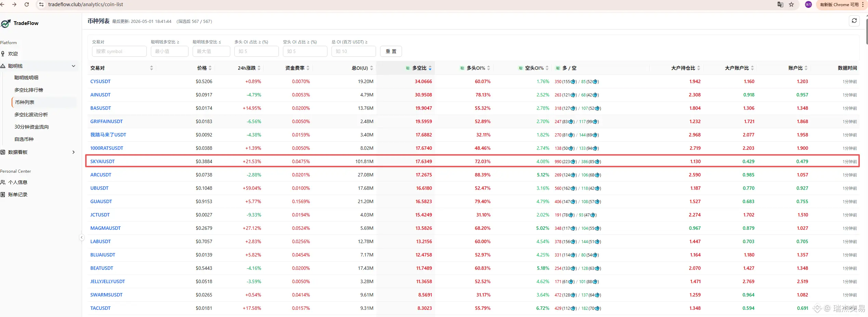Image resolution: width=868 pixels, height=317 pixels.
Task: Focus the 最大值 smart money ratio field
Action: click(x=211, y=51)
